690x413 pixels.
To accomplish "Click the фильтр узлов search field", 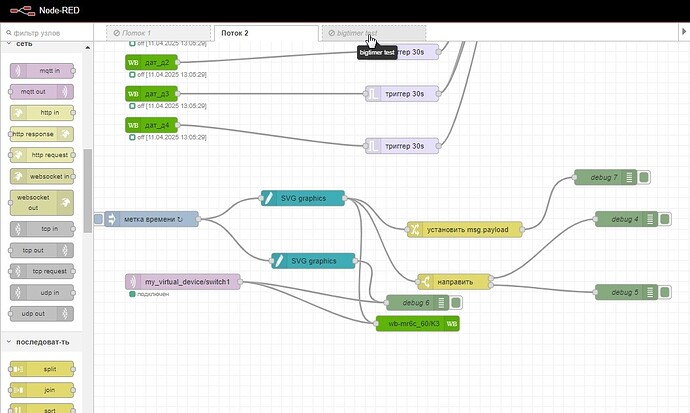I will coord(47,33).
